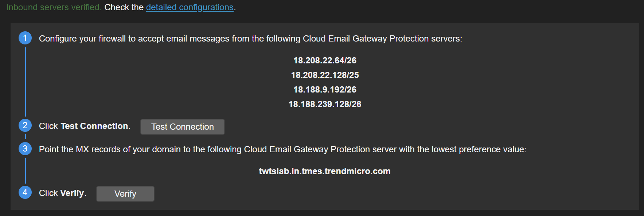The image size is (644, 216).
Task: Click the white 'Check the' text before the link
Action: pos(124,7)
